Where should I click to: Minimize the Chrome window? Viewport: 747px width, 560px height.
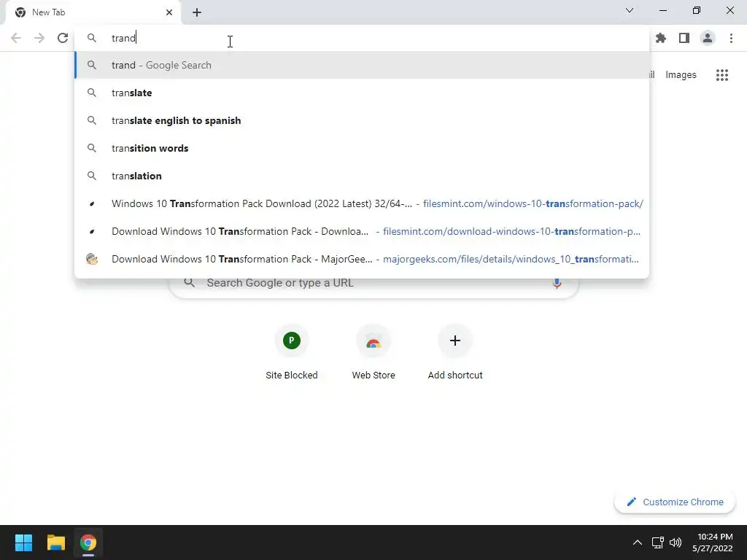point(662,10)
